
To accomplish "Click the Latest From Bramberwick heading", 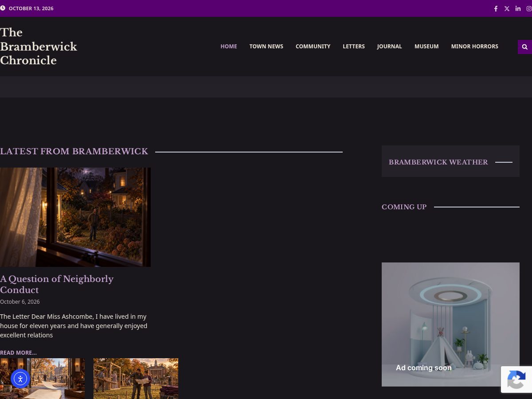I will tap(74, 152).
